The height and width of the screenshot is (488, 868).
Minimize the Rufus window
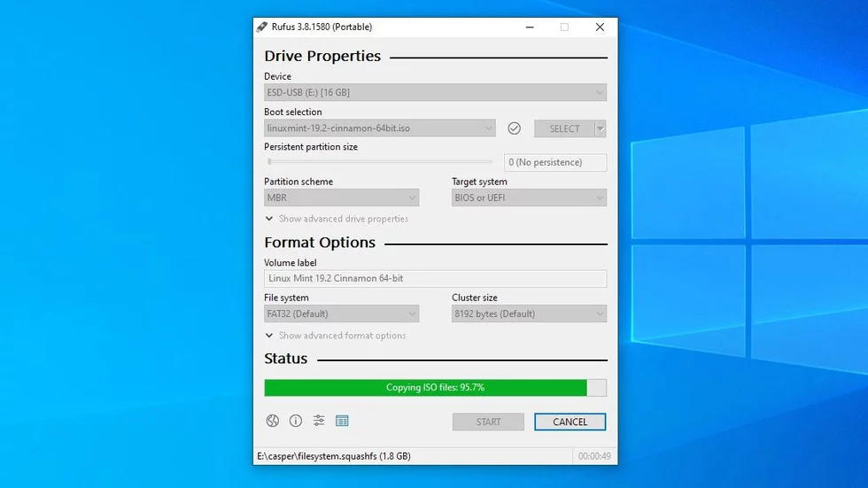tap(530, 27)
